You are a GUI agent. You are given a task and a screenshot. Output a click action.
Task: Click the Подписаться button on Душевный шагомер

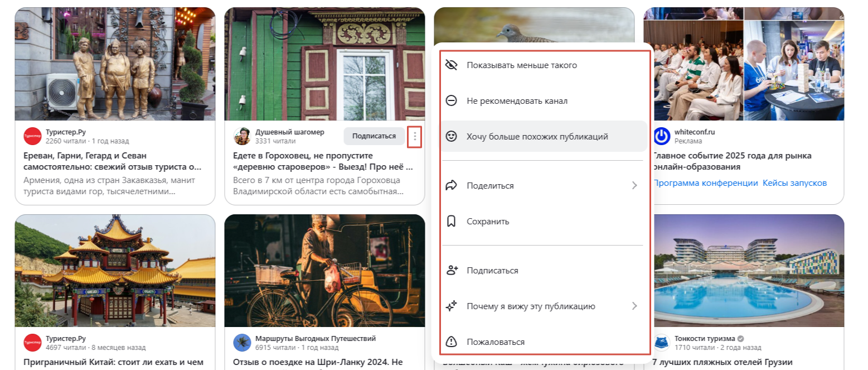(374, 136)
